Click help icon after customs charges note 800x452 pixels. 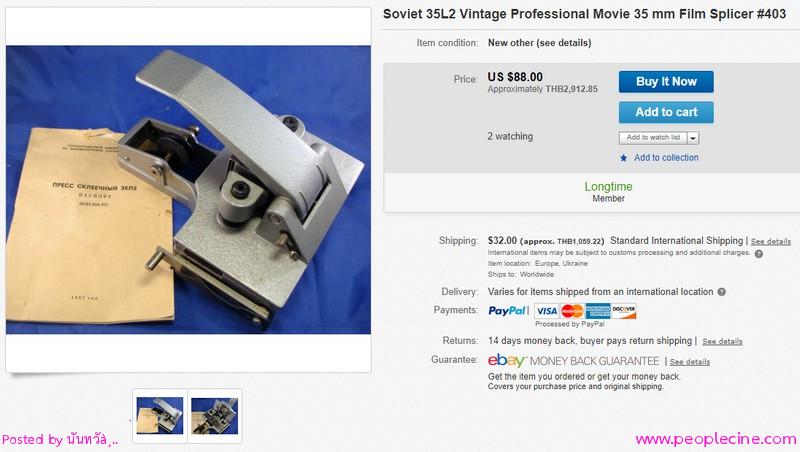point(759,254)
